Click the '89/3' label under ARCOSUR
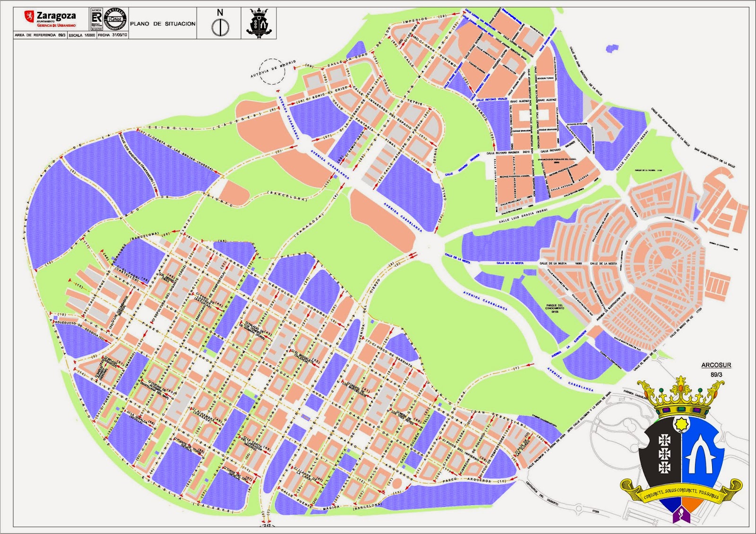Screen dimensions: 756x534 coord(717,374)
